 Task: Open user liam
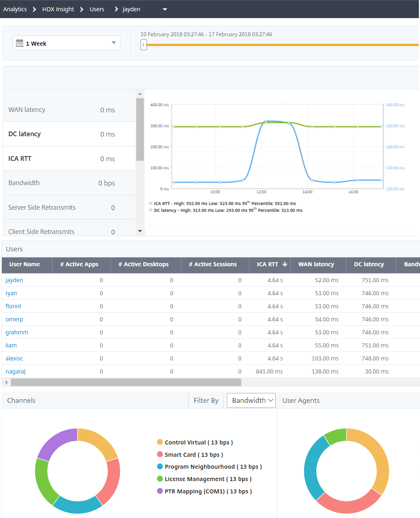pos(11,345)
